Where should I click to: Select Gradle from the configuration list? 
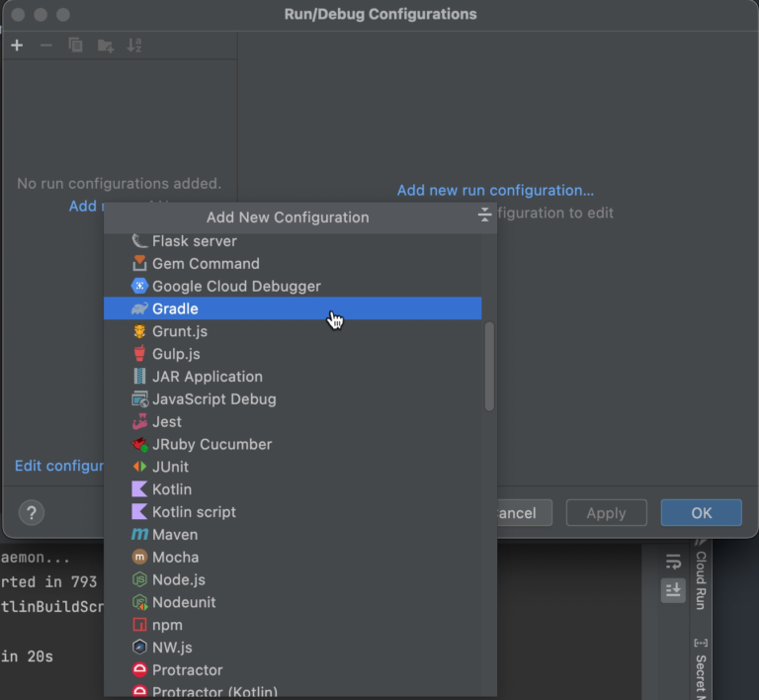coord(175,308)
